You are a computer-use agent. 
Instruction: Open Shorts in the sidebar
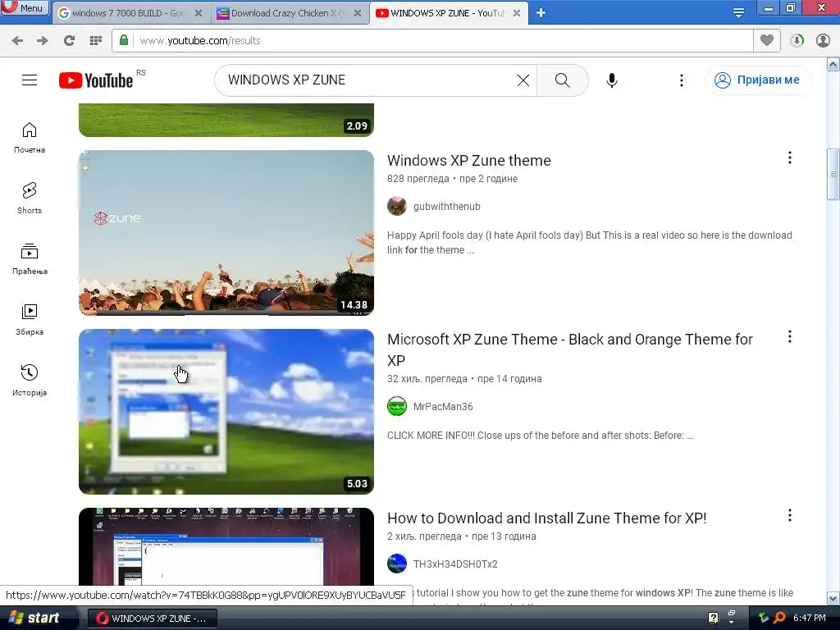tap(30, 199)
